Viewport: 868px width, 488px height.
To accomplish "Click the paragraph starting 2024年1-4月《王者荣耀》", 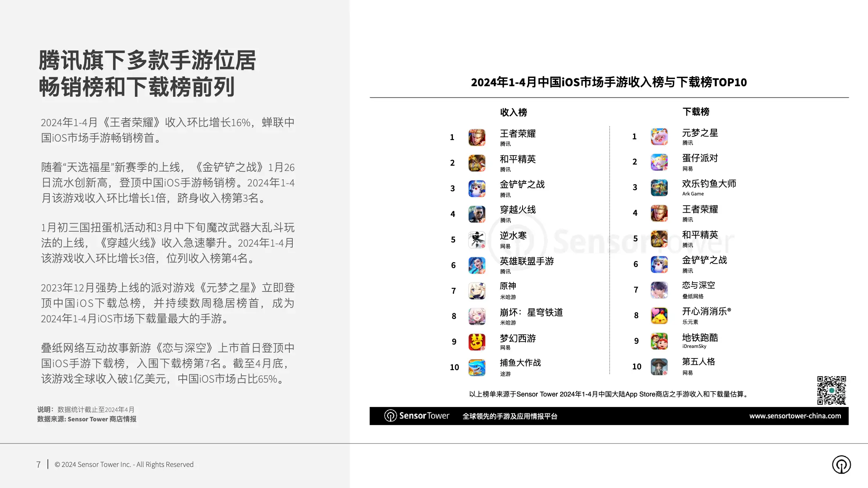I will pos(168,130).
